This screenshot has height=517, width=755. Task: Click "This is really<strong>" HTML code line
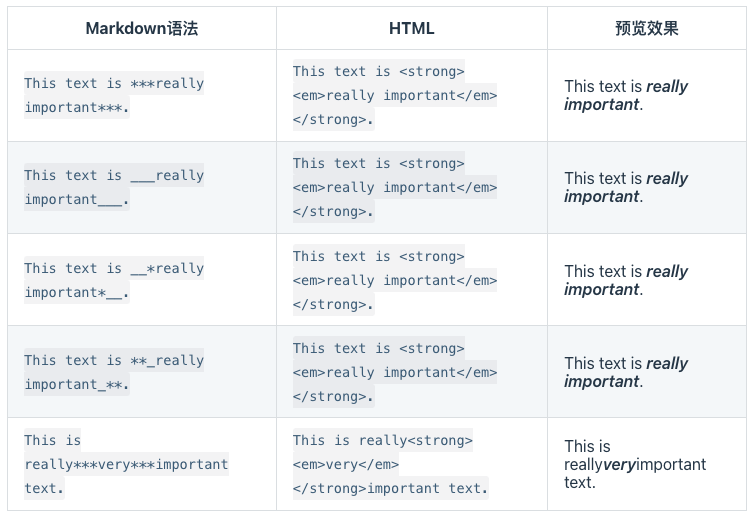[x=382, y=440]
